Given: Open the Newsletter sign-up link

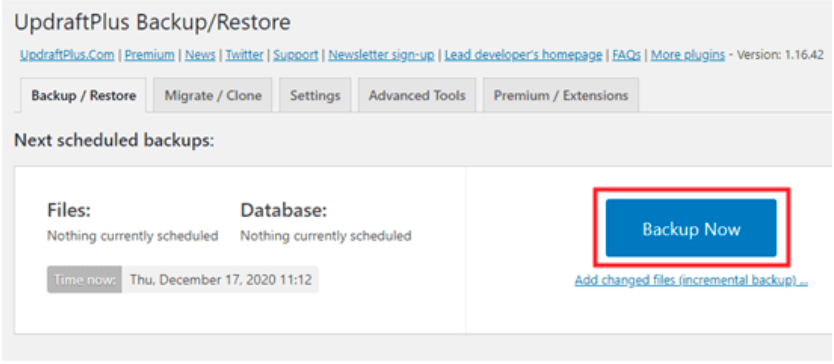Looking at the screenshot, I should [381, 55].
